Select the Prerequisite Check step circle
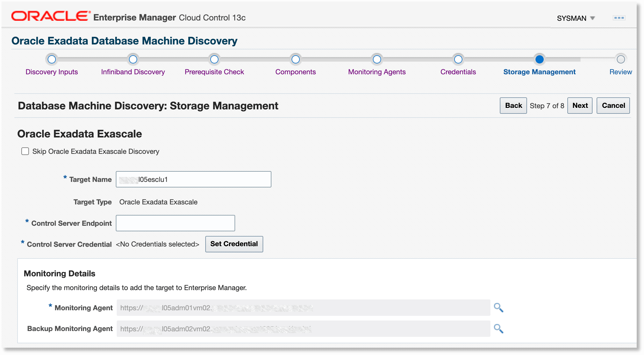 tap(214, 59)
